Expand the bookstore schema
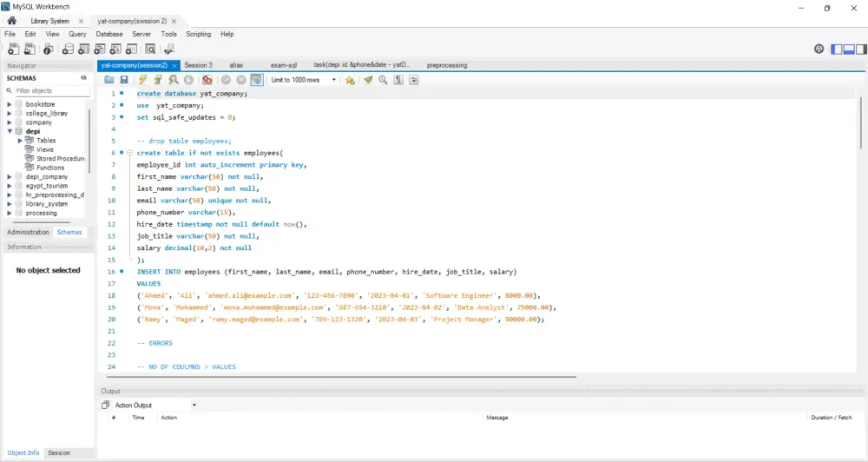Viewport: 868px width, 462px height. (x=10, y=104)
